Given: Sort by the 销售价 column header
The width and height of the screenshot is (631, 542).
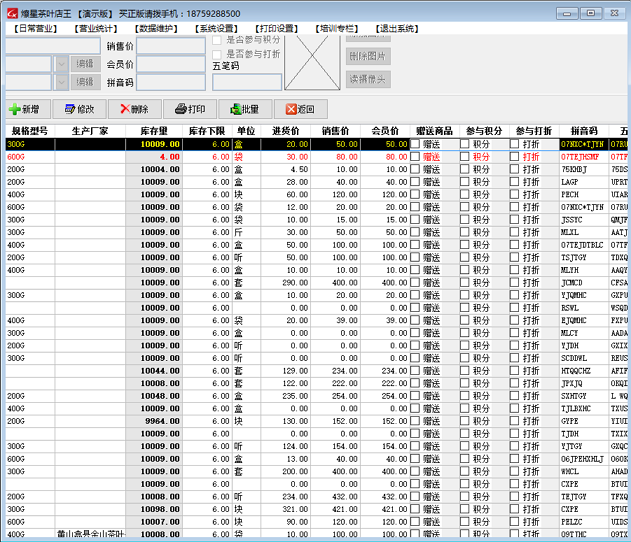Looking at the screenshot, I should pyautogui.click(x=335, y=131).
